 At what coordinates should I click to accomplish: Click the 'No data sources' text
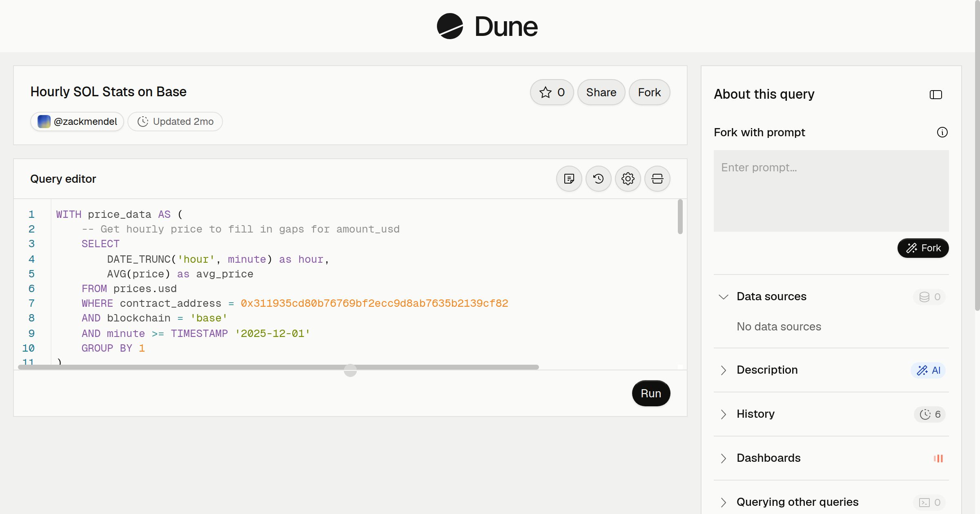pos(779,327)
